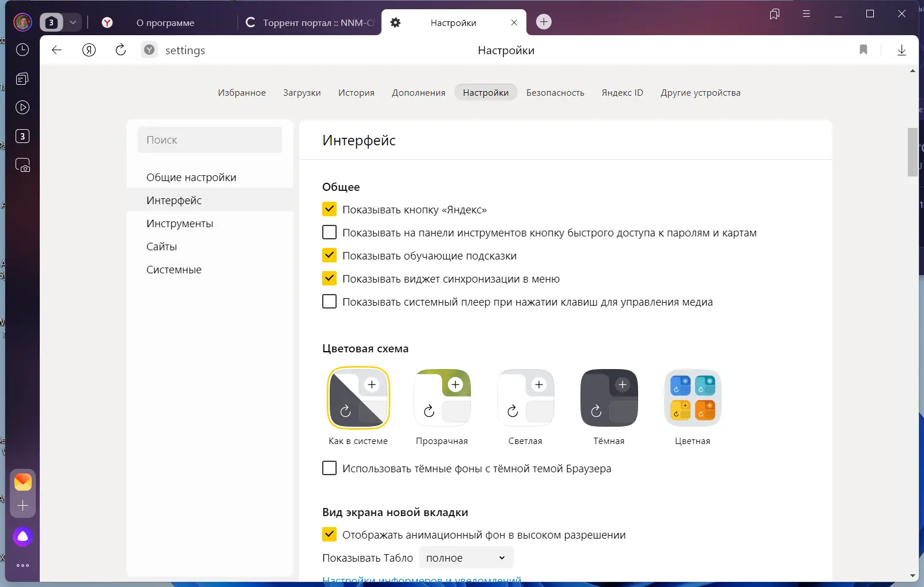The width and height of the screenshot is (924, 587).
Task: Go to Сайты in the left list
Action: (210, 246)
